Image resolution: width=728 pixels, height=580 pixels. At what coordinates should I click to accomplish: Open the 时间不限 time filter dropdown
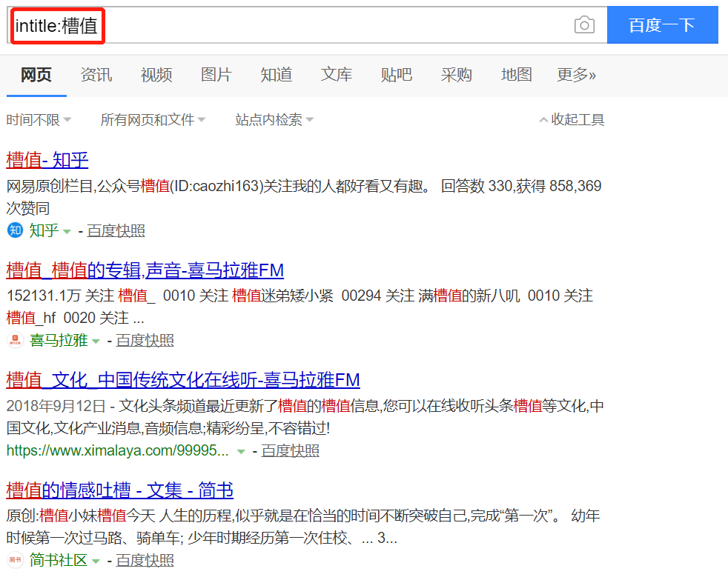pyautogui.click(x=39, y=119)
